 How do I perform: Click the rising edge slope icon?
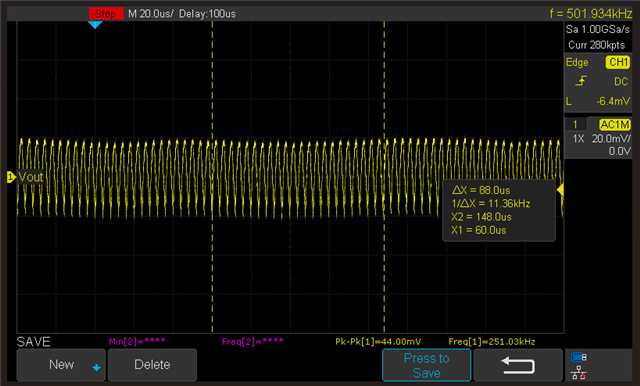[x=580, y=81]
